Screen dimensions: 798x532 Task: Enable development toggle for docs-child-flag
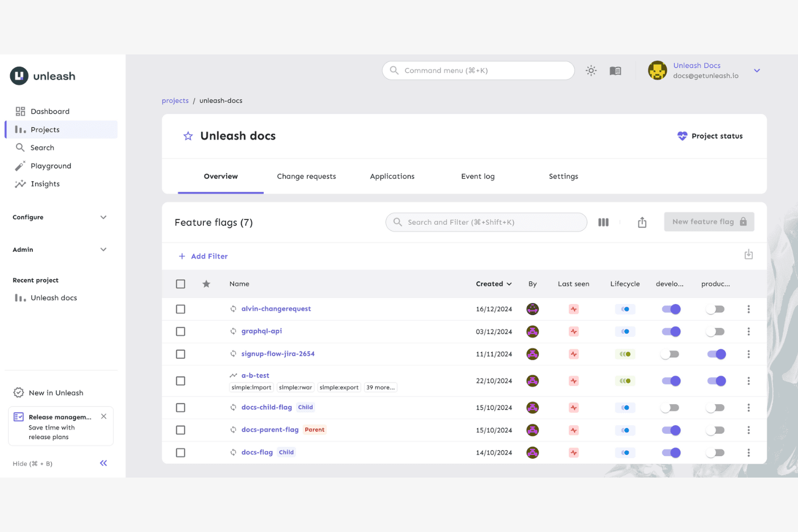point(670,407)
